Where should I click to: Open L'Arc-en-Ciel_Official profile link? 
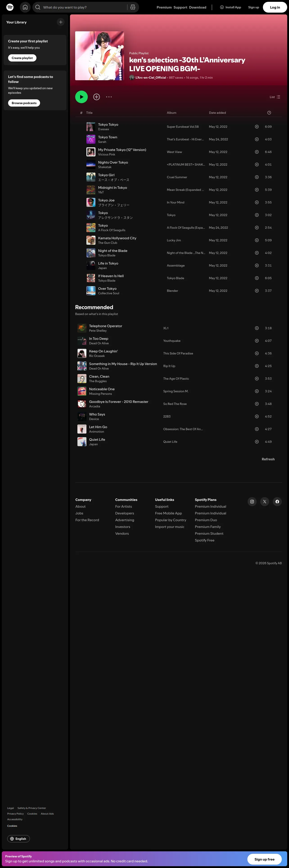coord(151,78)
